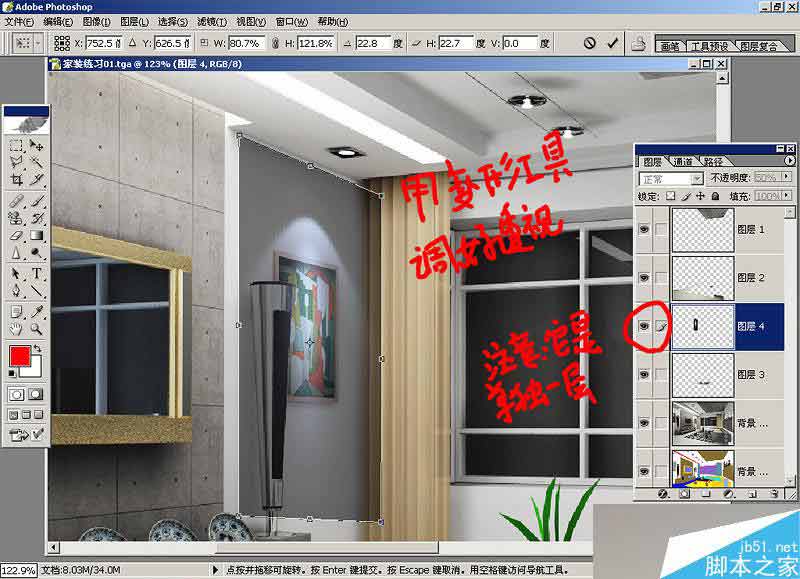Screen dimensions: 800x579
Task: Switch to 通道 channels tab
Action: coord(683,162)
